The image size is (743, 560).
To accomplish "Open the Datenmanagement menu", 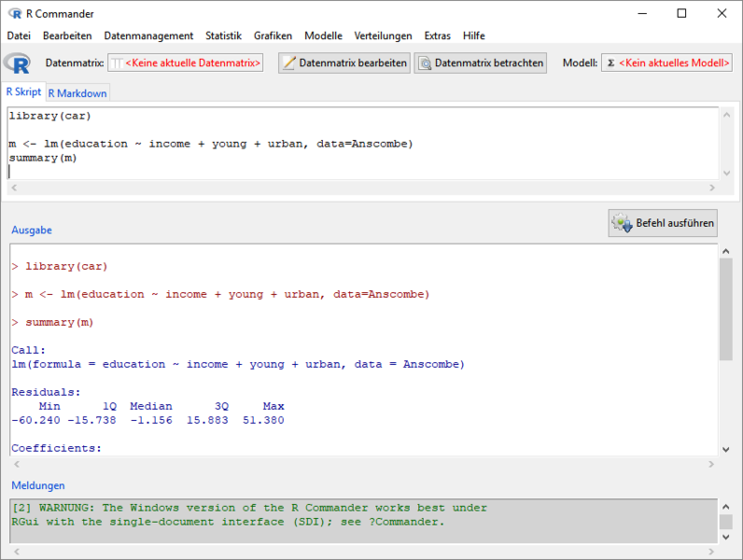I will tap(148, 35).
